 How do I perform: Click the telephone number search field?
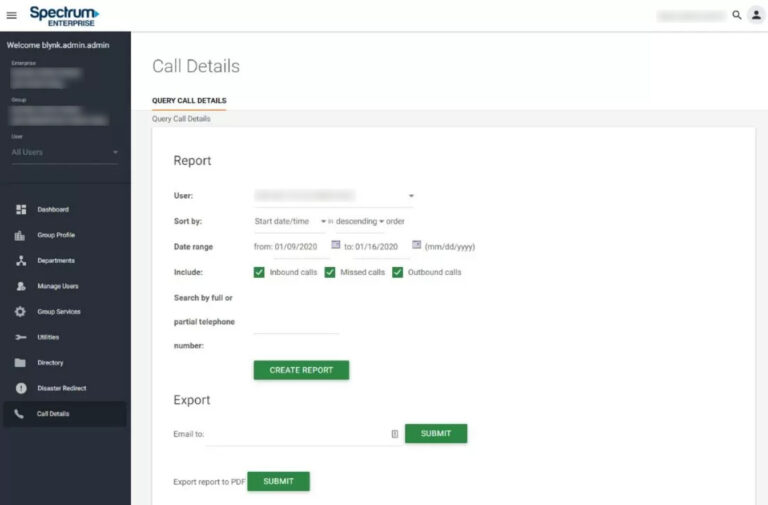click(x=296, y=325)
